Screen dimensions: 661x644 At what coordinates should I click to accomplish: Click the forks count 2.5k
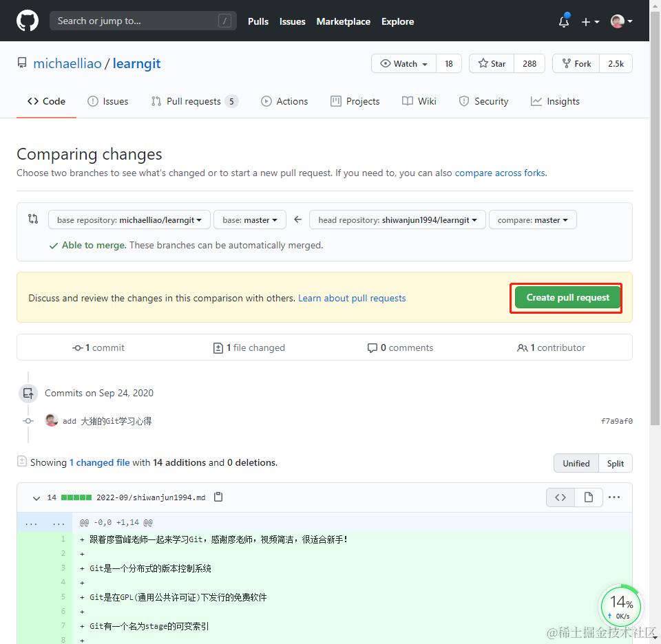[x=616, y=63]
